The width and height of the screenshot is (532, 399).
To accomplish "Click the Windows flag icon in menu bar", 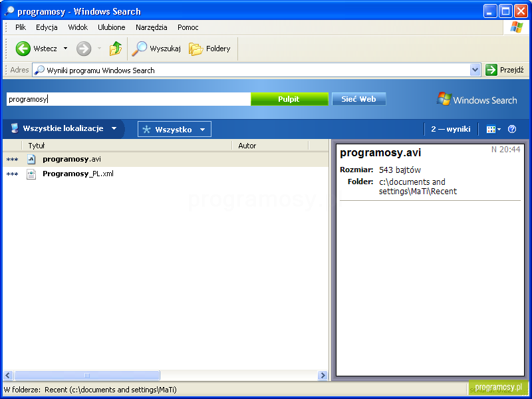I will click(516, 27).
